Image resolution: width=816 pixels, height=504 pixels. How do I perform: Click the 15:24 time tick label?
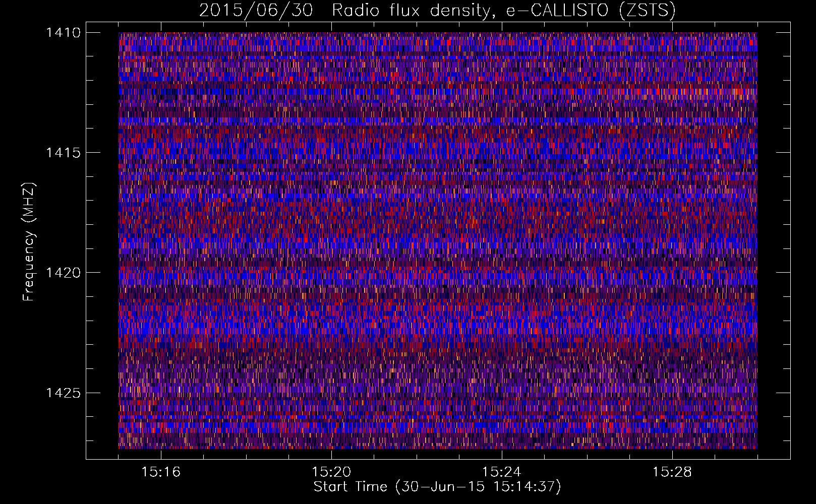502,472
